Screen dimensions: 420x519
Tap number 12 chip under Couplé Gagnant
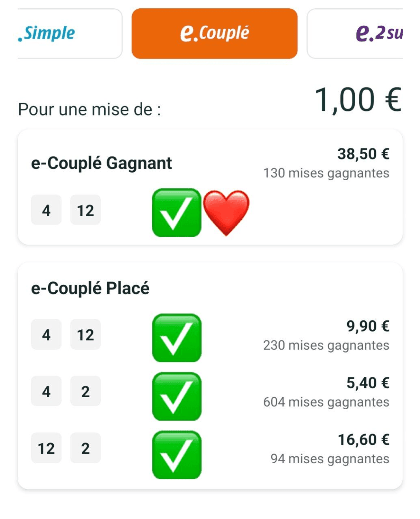[85, 210]
